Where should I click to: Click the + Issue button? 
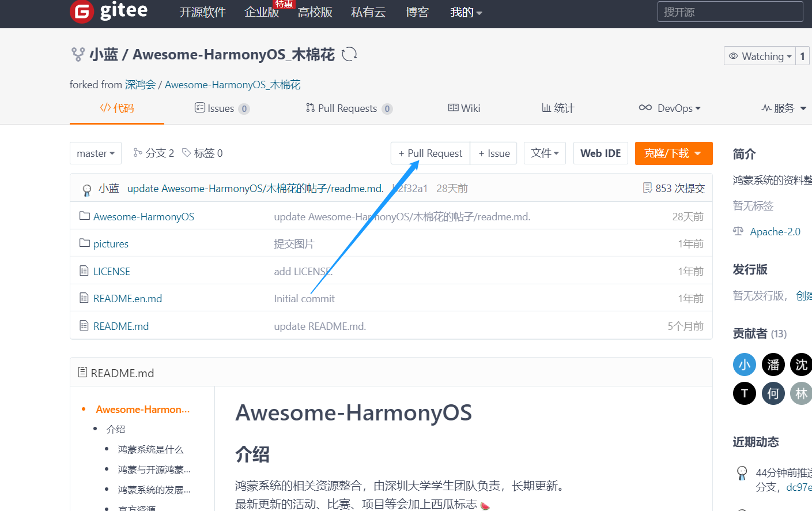494,153
